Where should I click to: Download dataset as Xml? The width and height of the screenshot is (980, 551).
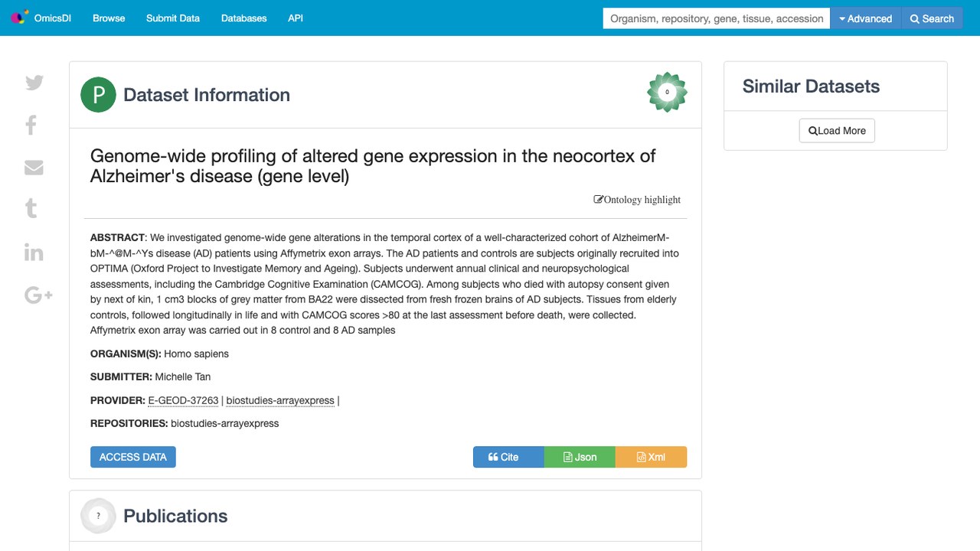pyautogui.click(x=651, y=457)
